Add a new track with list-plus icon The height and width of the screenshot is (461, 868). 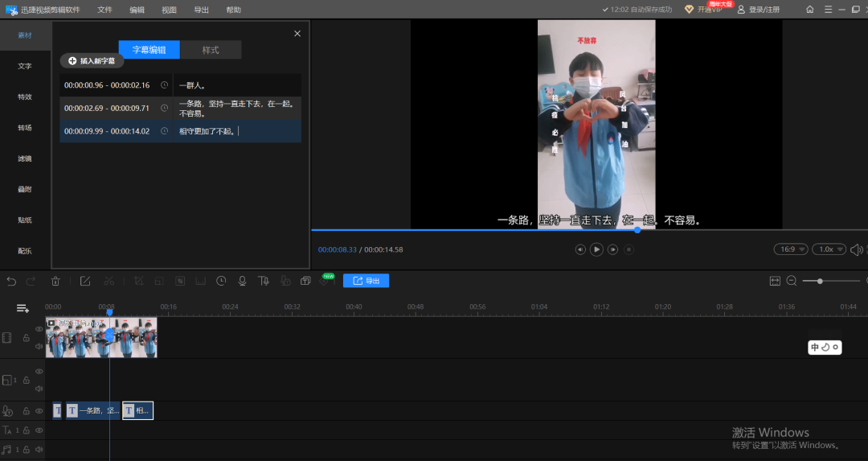tap(23, 308)
